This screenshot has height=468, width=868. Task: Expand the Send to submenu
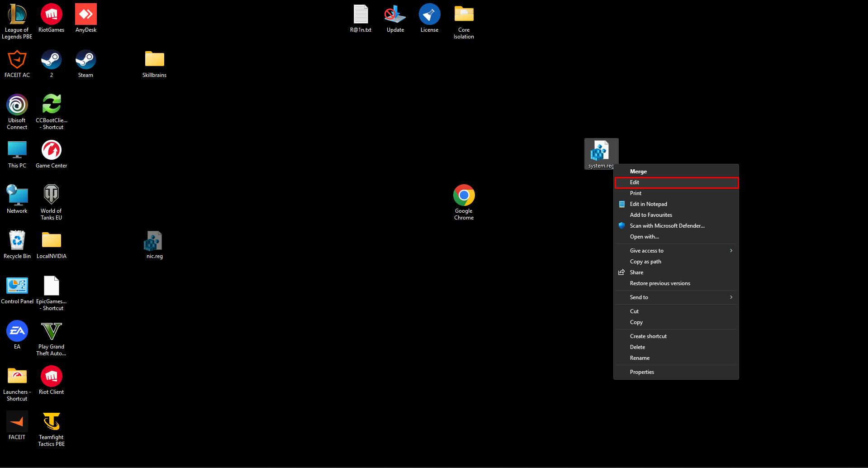point(676,297)
